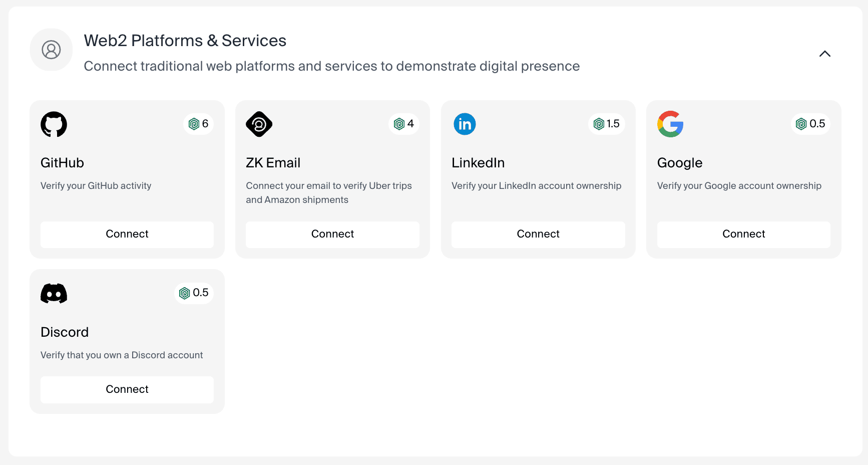Image resolution: width=868 pixels, height=465 pixels.
Task: Select the Web2 Platforms & Services heading
Action: [185, 41]
